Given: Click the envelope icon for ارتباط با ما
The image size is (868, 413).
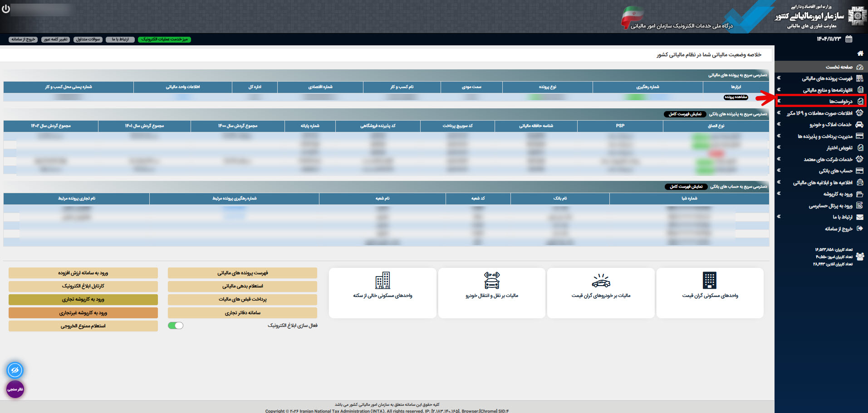Looking at the screenshot, I should [859, 217].
